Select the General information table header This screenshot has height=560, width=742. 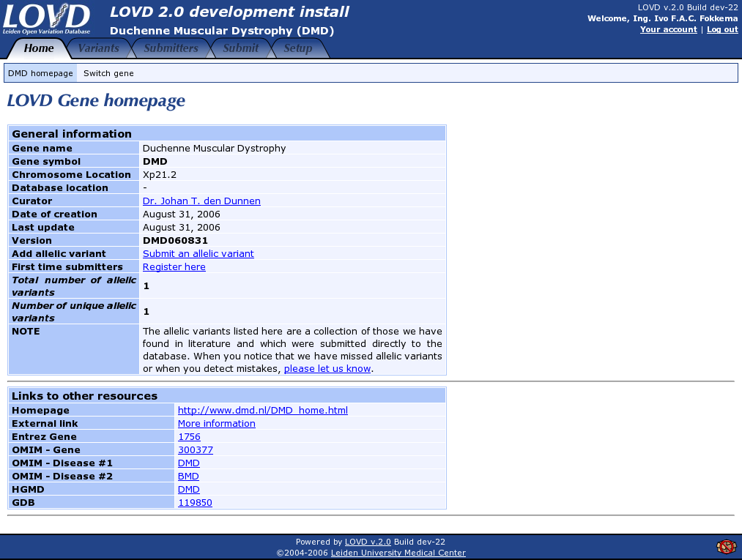(226, 134)
